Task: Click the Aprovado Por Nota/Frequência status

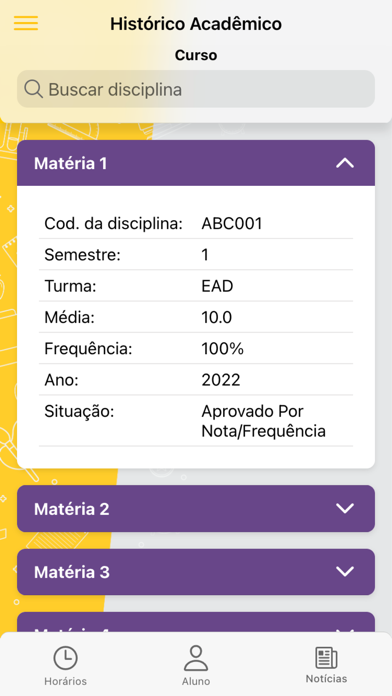Action: [264, 421]
